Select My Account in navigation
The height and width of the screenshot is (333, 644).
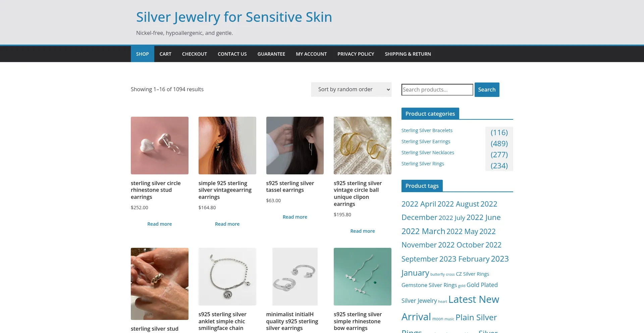311,54
